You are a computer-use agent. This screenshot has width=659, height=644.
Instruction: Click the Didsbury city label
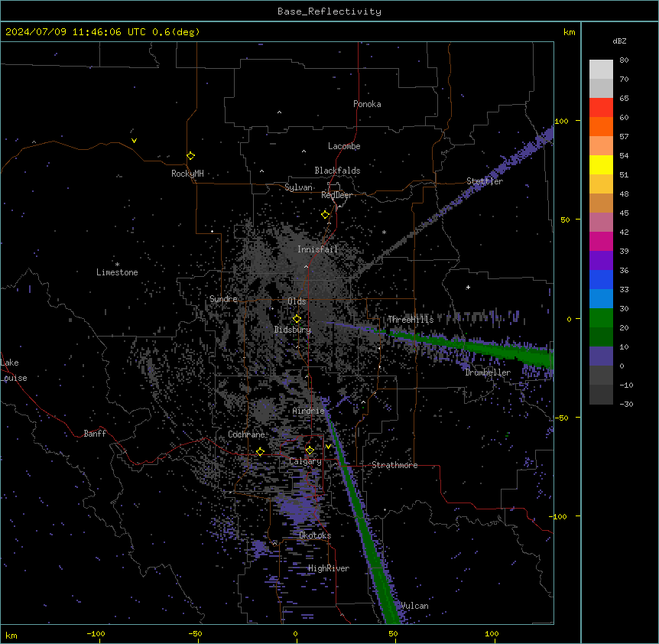[x=293, y=330]
